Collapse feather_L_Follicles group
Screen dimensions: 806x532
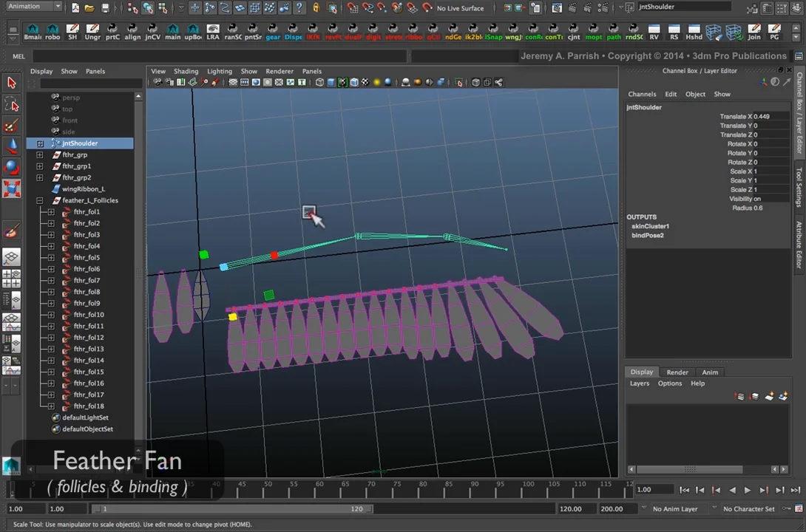pos(40,201)
